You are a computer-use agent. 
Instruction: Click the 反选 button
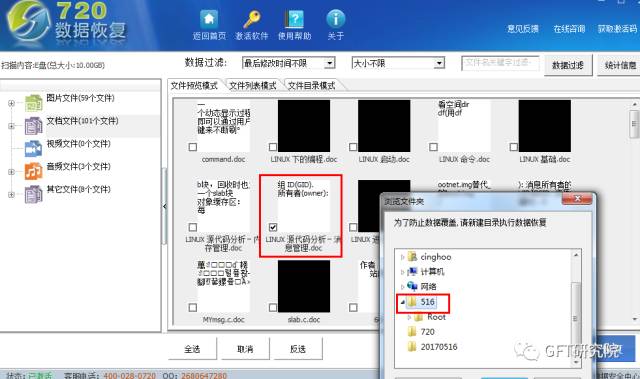tap(298, 349)
